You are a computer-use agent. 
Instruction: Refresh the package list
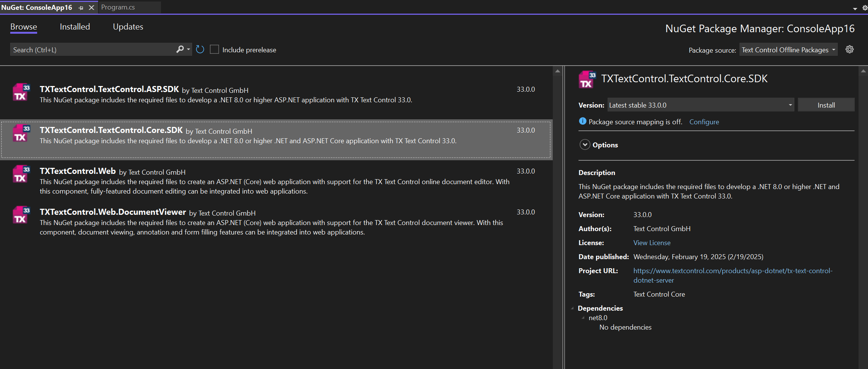tap(200, 50)
